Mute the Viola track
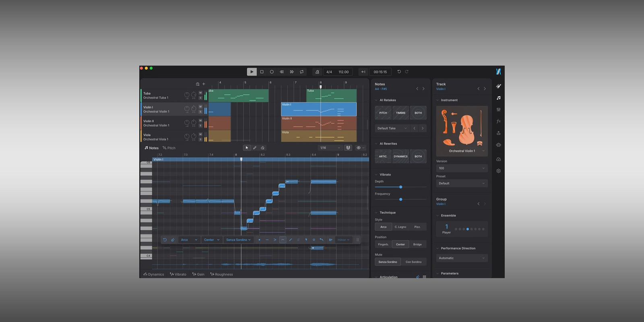 [x=200, y=135]
